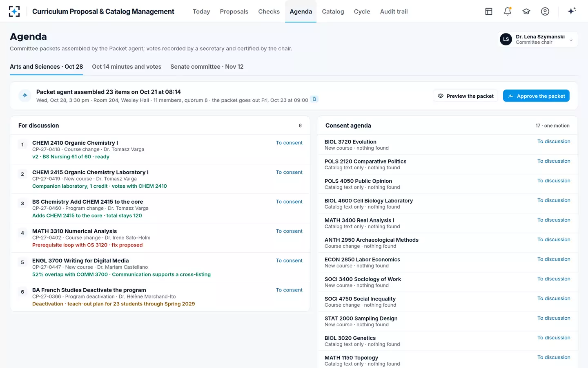Open the sparkle assistant icon in header
Viewport: 588px width, 368px height.
click(572, 11)
